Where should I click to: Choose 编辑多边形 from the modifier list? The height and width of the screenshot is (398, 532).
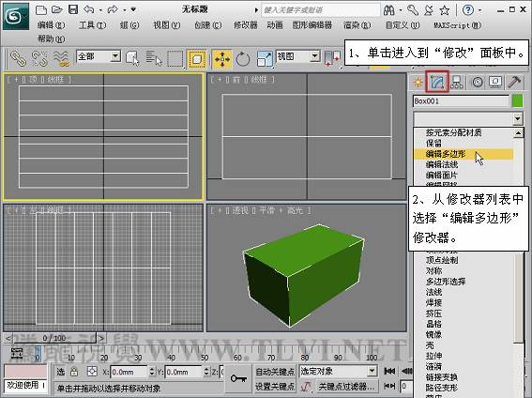click(464, 154)
